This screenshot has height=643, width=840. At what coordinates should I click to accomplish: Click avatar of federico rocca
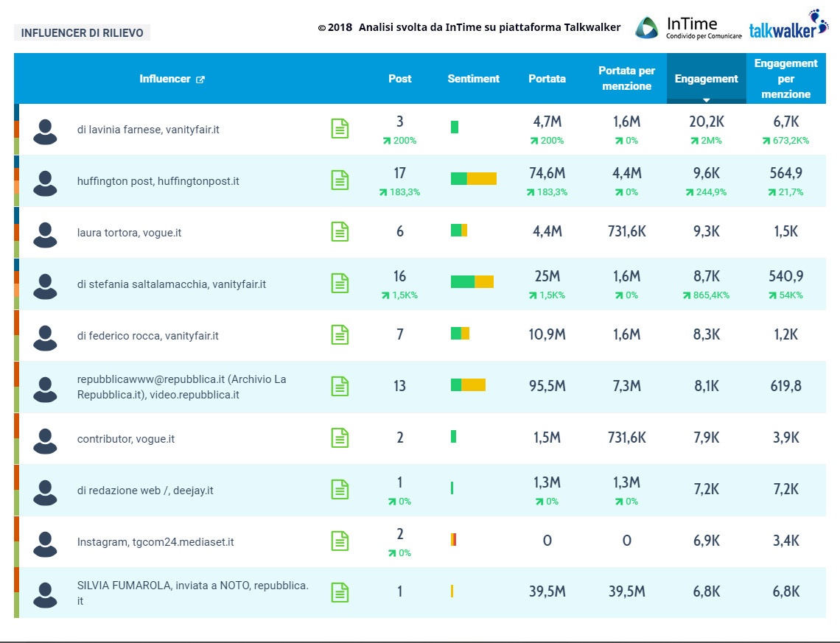tap(45, 338)
